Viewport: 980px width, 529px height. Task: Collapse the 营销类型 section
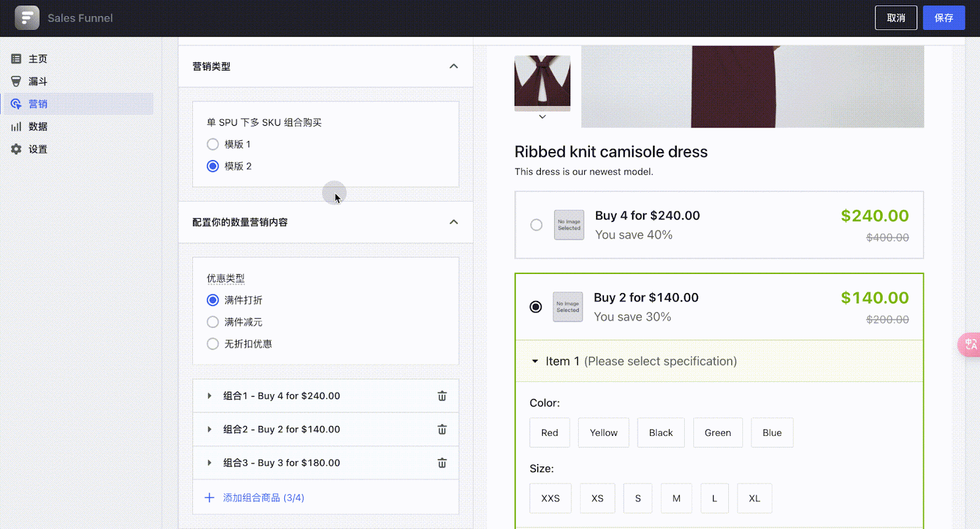tap(454, 66)
